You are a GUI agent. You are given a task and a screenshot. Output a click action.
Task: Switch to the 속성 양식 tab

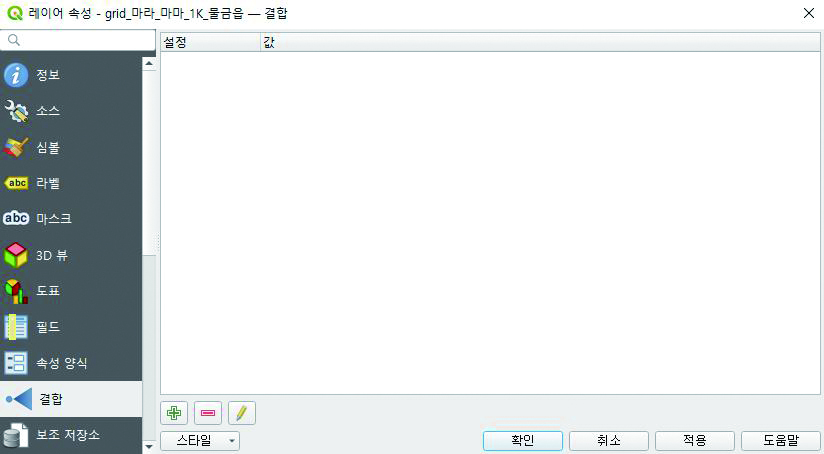click(68, 363)
